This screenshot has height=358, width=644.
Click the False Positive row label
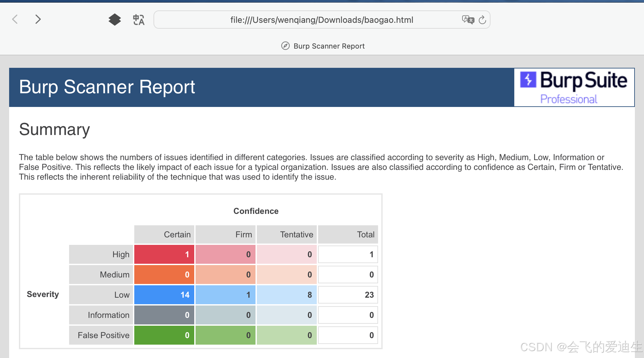[101, 335]
